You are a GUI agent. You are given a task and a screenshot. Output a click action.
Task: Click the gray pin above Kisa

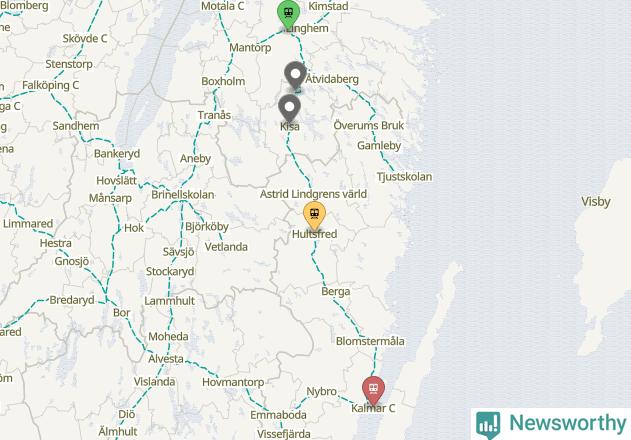coord(289,109)
